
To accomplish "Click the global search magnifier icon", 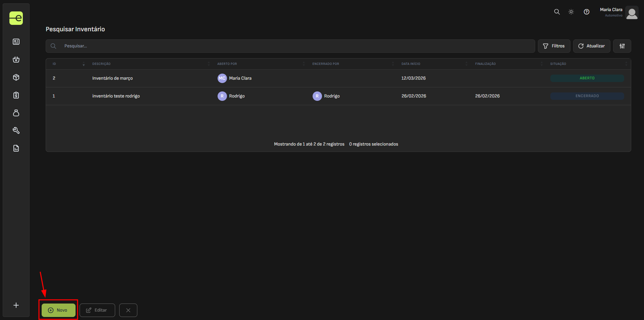I will [557, 12].
